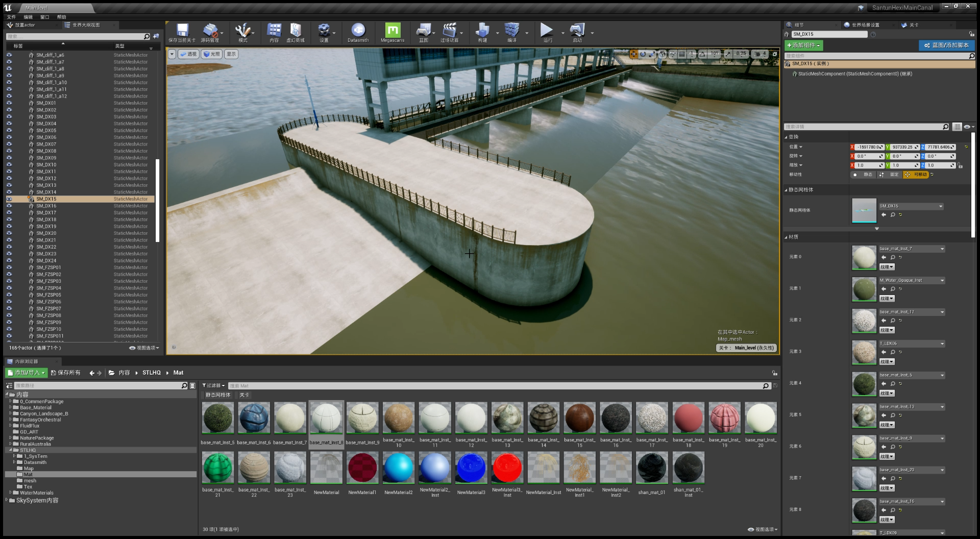Toggle viewport grid snapping icon

coord(682,54)
